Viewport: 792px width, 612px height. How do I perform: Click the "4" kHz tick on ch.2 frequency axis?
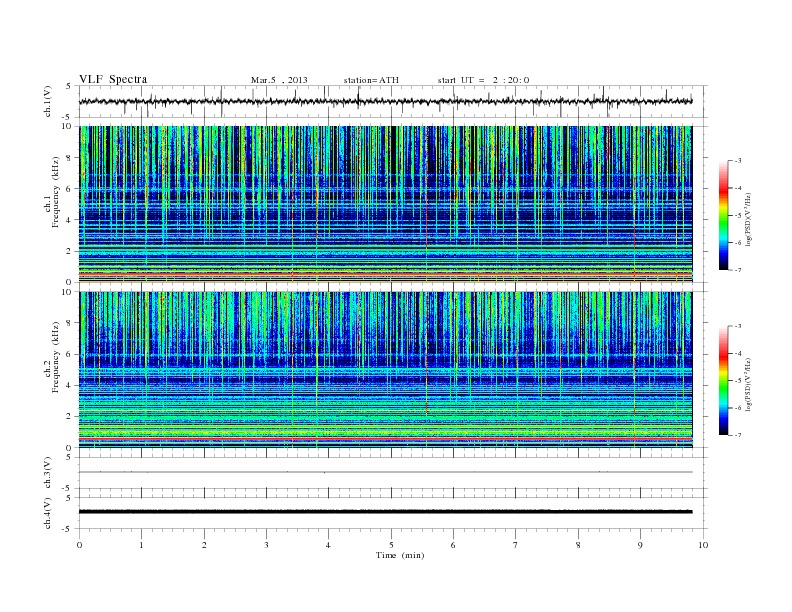pyautogui.click(x=70, y=385)
